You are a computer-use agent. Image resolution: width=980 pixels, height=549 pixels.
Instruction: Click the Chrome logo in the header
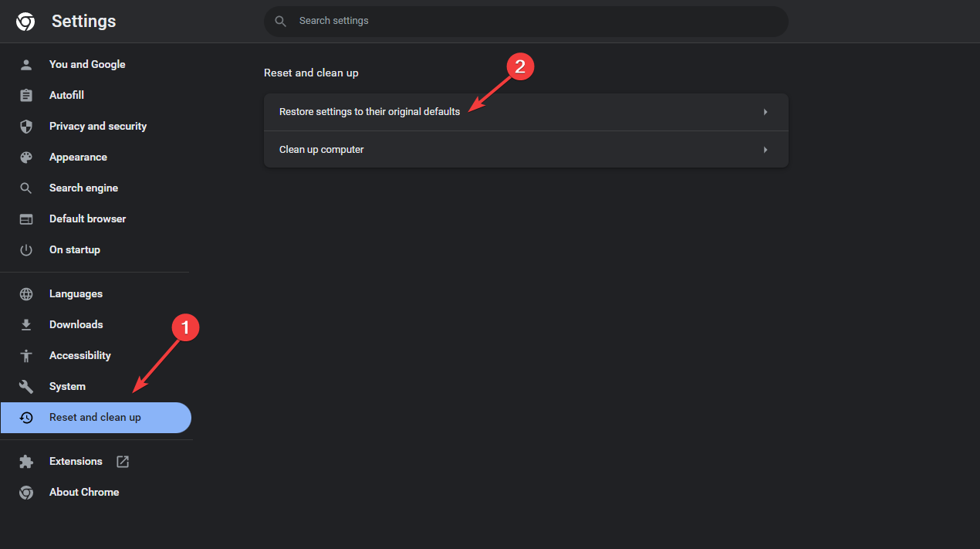[25, 21]
